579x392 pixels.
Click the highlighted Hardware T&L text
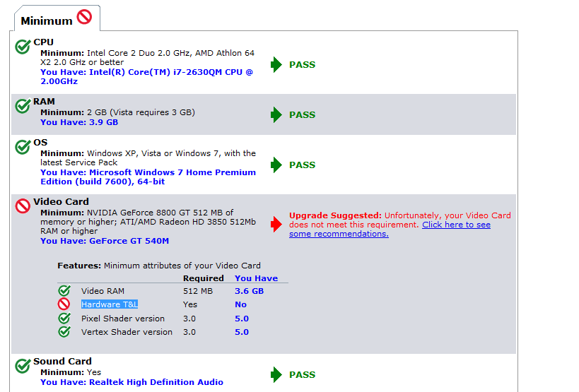[110, 304]
